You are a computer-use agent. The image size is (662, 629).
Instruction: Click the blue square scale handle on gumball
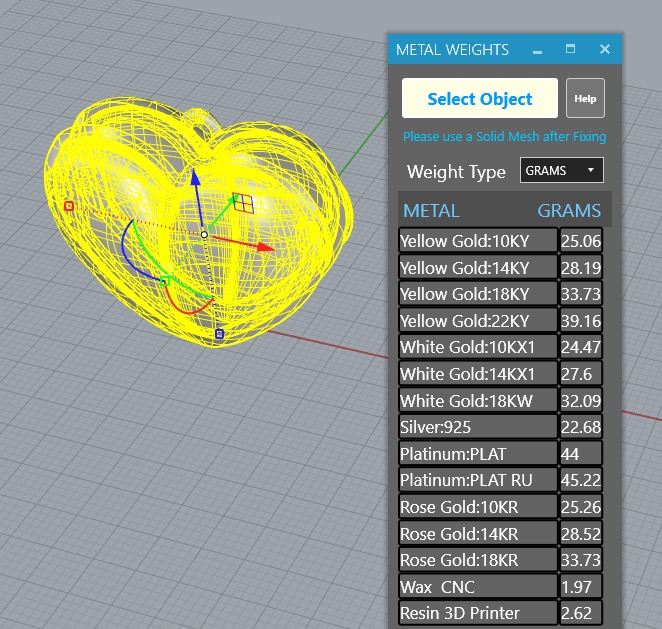(219, 334)
